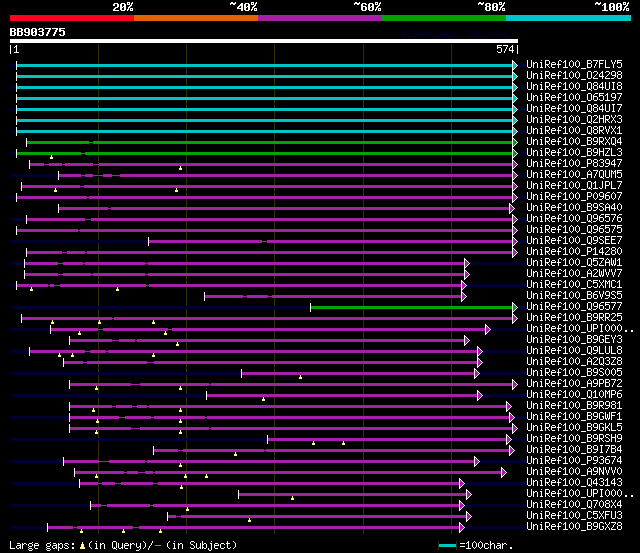
Task: Open the UniRef100_Q2HRX3 hit label
Action: 574,119
